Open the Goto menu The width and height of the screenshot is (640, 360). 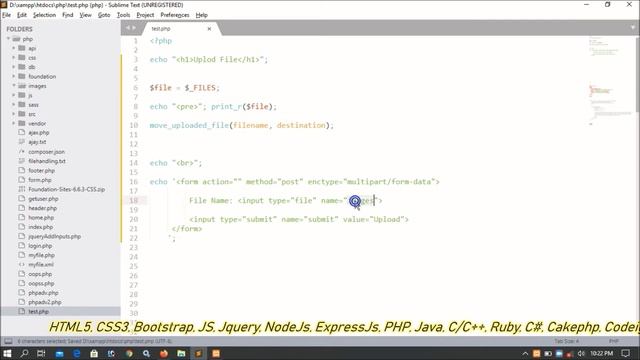(104, 15)
